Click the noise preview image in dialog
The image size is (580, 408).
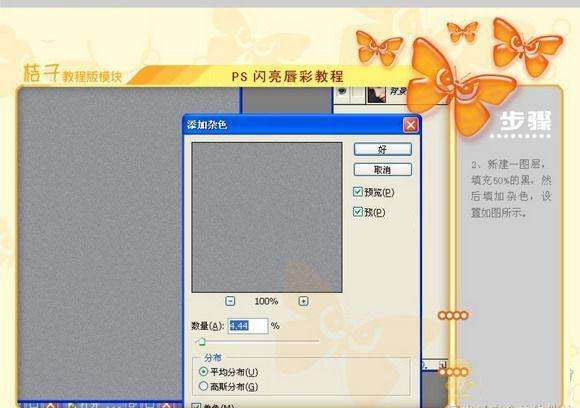267,218
